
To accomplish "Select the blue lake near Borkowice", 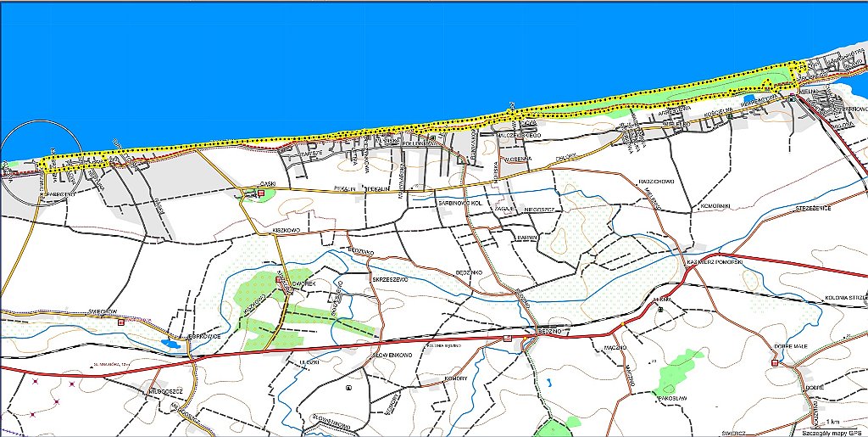I will 170,345.
